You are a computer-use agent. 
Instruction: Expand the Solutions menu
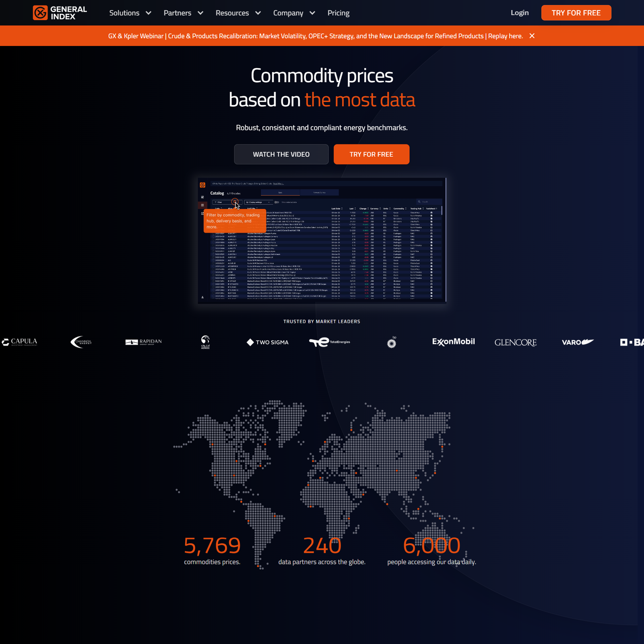[x=130, y=13]
